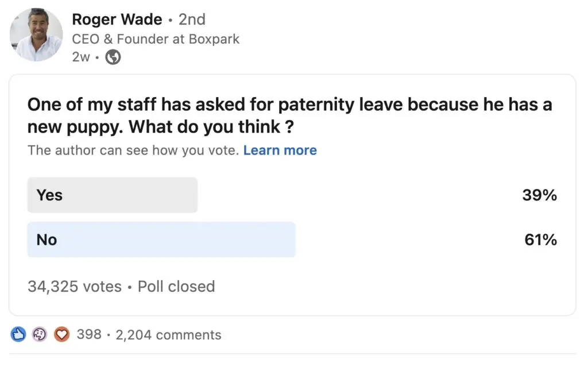This screenshot has height=368, width=588.
Task: Click the 2nd connection degree badge
Action: pyautogui.click(x=192, y=20)
